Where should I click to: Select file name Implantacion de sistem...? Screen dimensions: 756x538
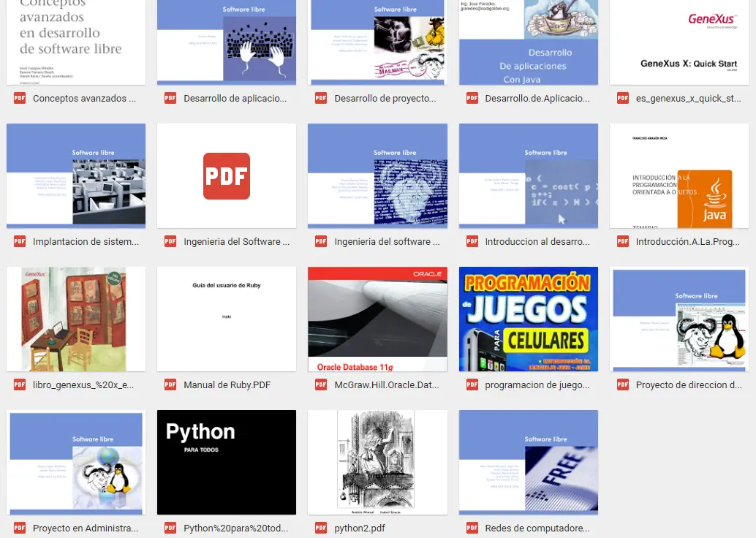click(86, 241)
